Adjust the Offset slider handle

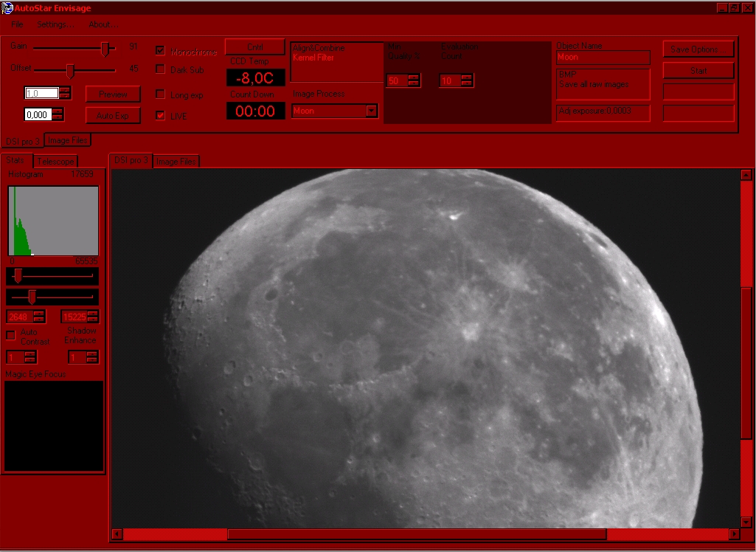[x=70, y=70]
